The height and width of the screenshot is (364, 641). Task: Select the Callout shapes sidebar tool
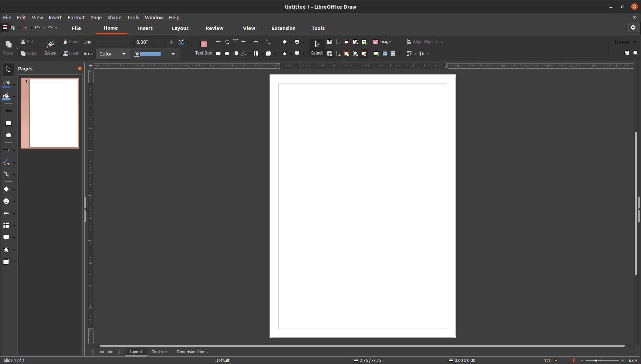pyautogui.click(x=6, y=237)
